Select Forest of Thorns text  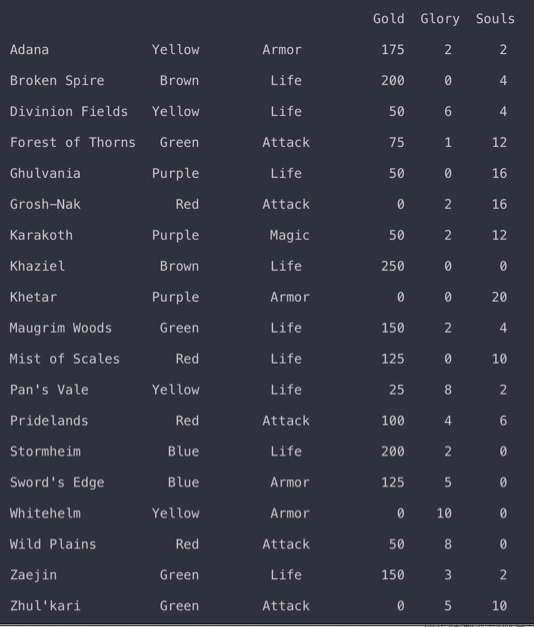[72, 142]
